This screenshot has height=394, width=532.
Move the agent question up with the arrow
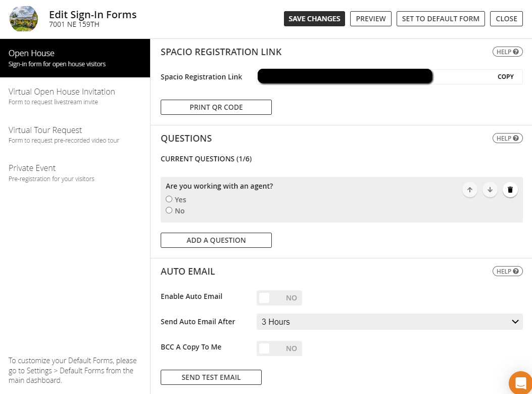(469, 190)
